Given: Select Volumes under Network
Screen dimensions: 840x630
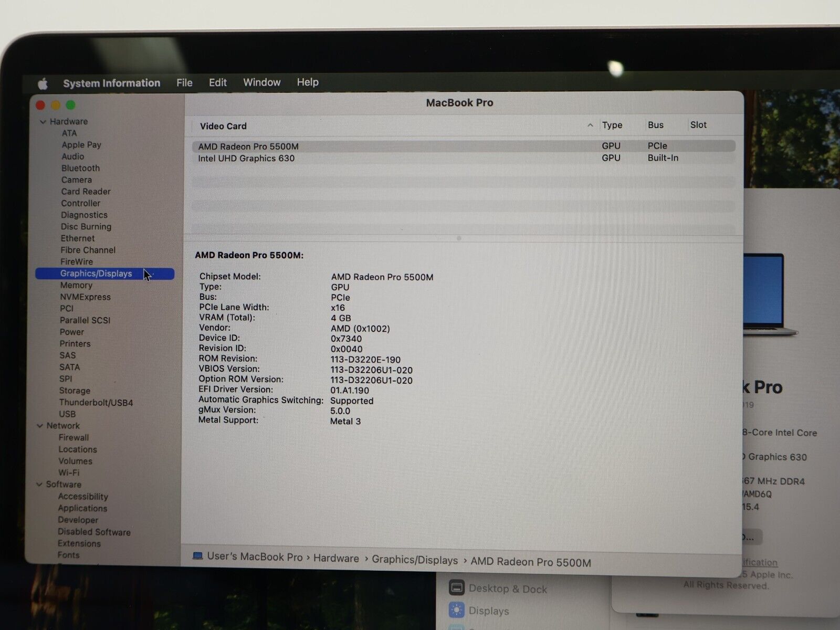Looking at the screenshot, I should tap(76, 461).
